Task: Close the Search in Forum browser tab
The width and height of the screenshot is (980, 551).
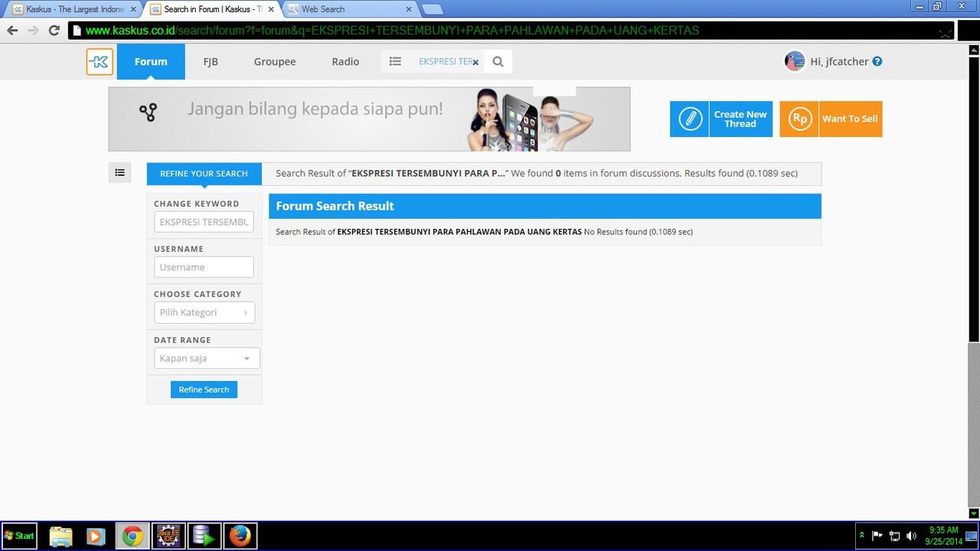Action: point(271,9)
